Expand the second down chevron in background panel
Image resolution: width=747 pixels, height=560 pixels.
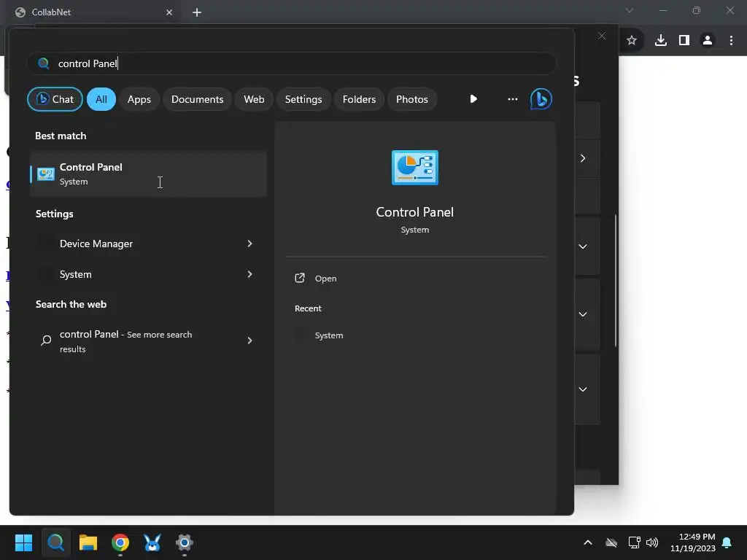coord(583,314)
